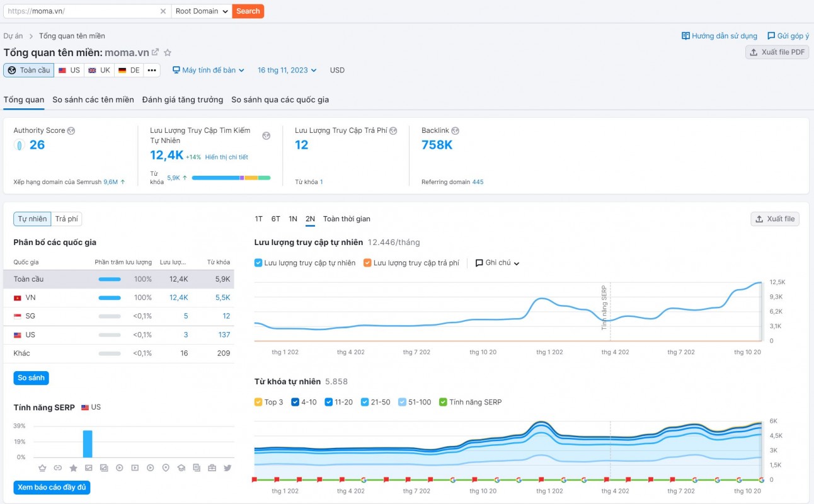Toggle the Lưu lượng truy cập tự nhiên checkbox

[258, 263]
